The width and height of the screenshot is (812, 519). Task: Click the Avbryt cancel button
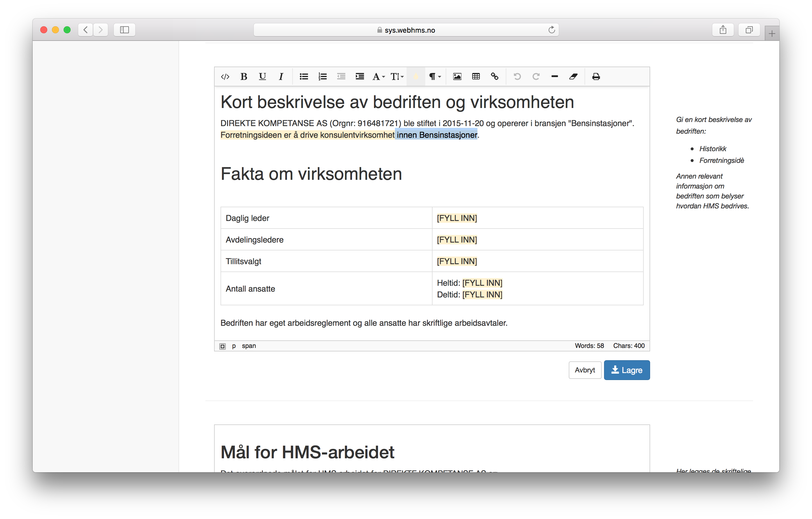(585, 370)
